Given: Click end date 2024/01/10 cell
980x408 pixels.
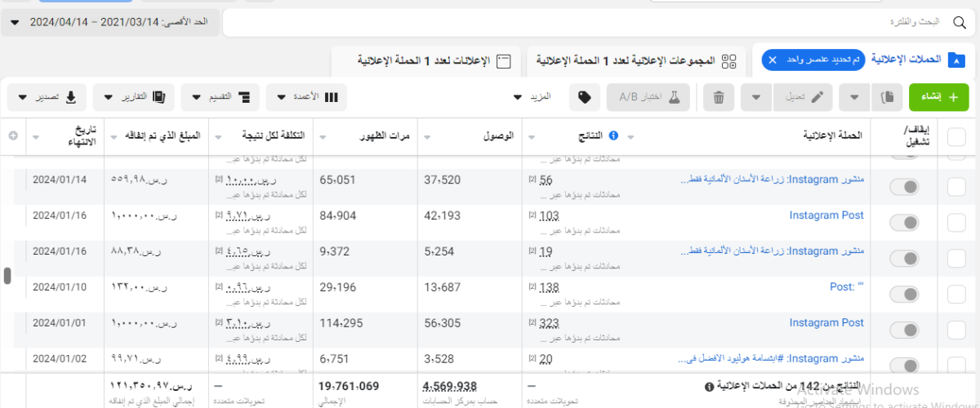Looking at the screenshot, I should click(58, 287).
